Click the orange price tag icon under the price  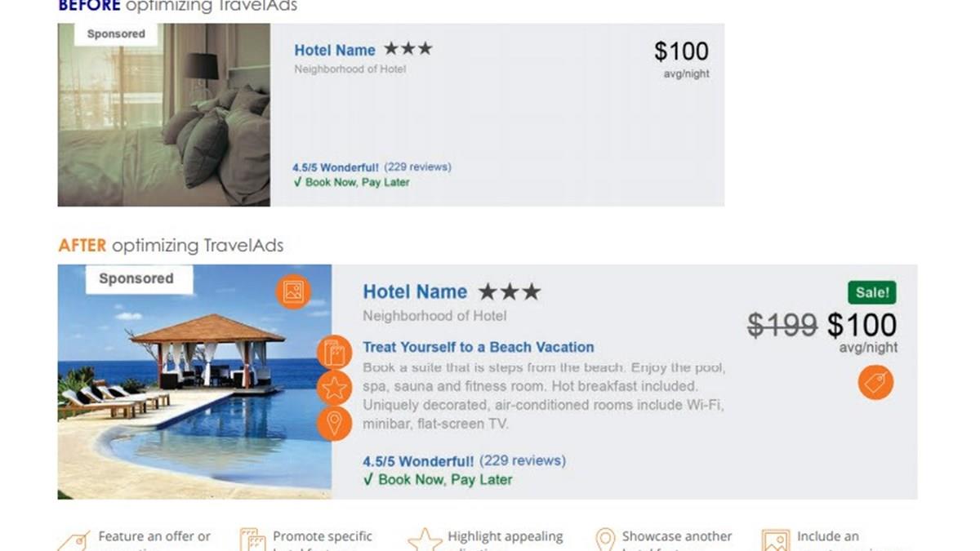click(x=875, y=382)
